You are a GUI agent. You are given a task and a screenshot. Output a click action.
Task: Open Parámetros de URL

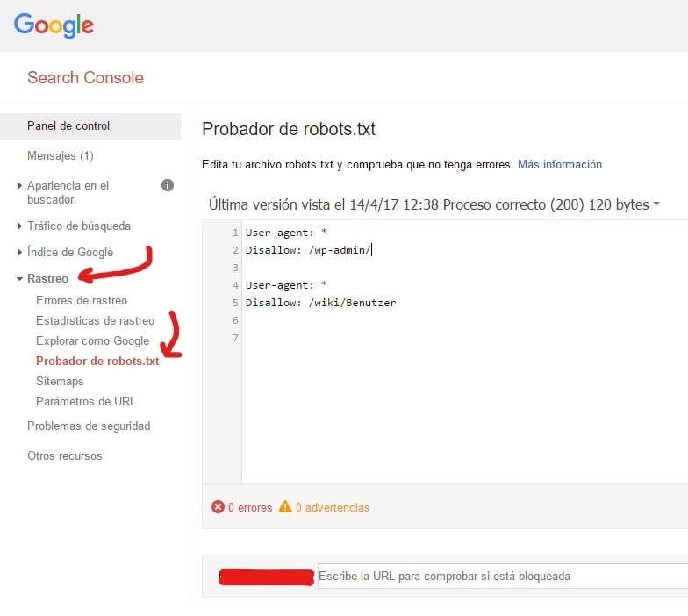(x=86, y=401)
